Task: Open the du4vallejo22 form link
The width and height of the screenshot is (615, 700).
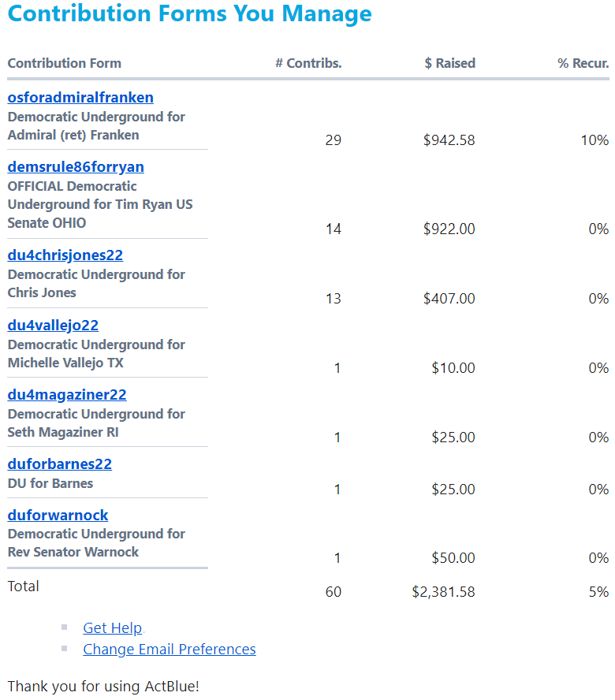Action: click(x=53, y=326)
